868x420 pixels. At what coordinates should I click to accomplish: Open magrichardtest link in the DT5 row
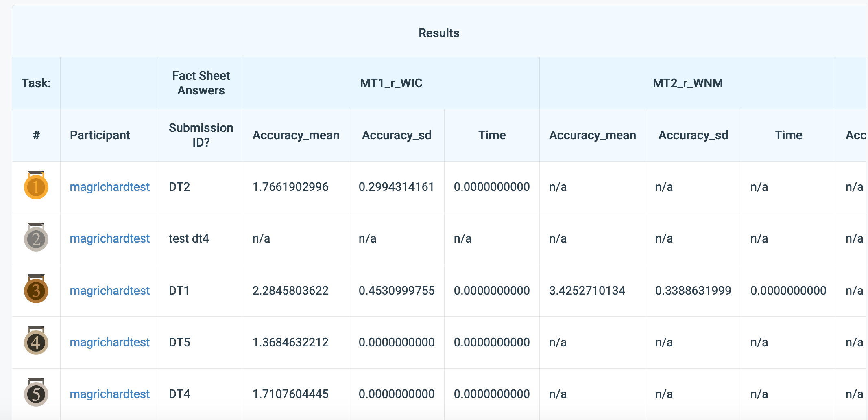(109, 342)
